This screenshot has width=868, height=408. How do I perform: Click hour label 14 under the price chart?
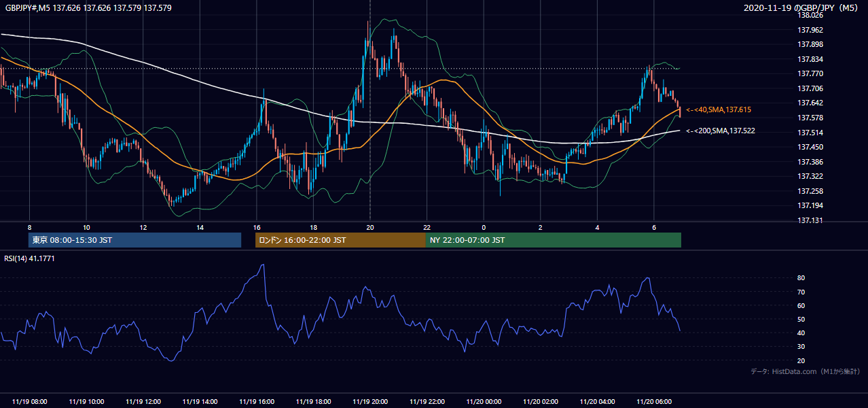click(200, 227)
